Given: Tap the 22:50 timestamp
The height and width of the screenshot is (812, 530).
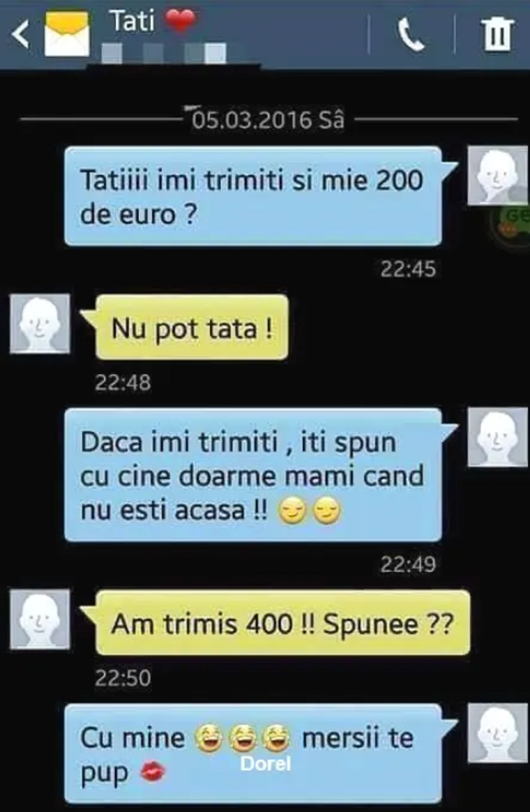Looking at the screenshot, I should (123, 678).
